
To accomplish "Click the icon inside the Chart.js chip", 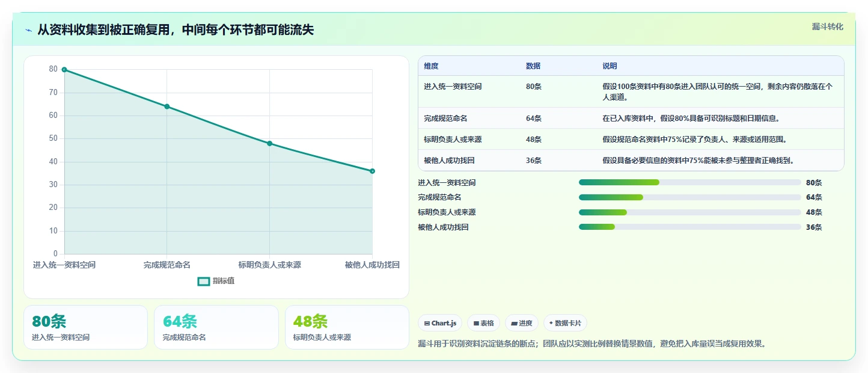I will [x=427, y=324].
